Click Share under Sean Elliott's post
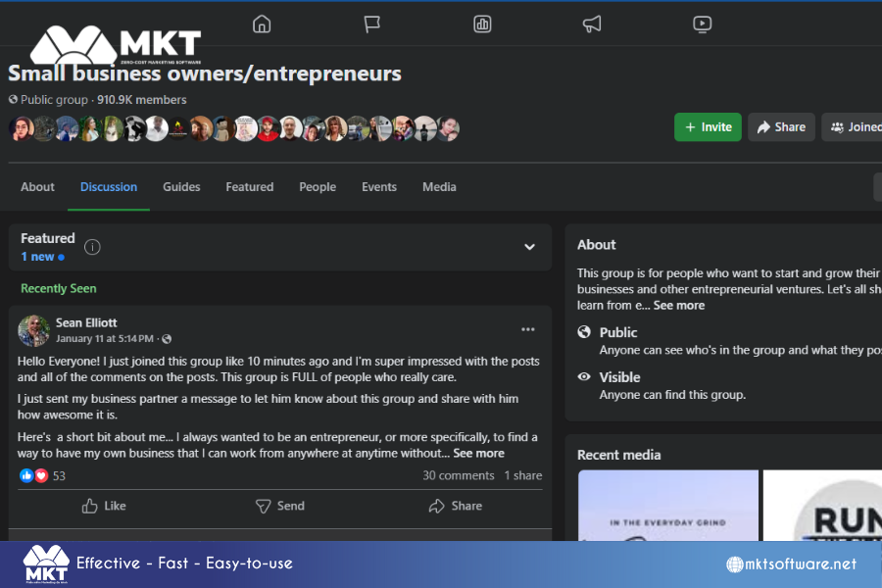The width and height of the screenshot is (882, 588). (x=455, y=506)
